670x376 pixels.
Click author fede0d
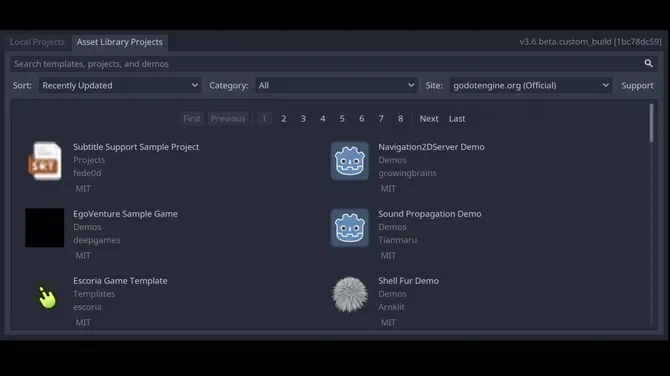click(87, 173)
